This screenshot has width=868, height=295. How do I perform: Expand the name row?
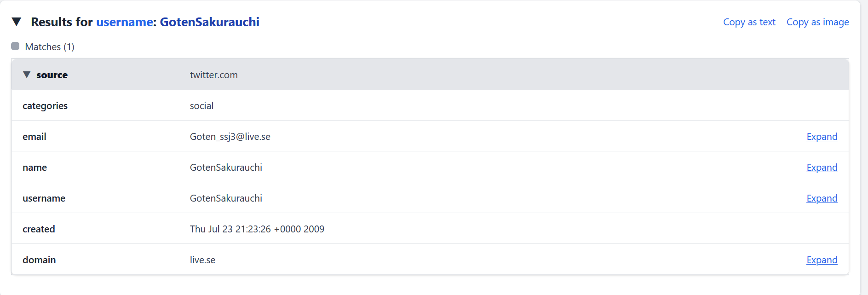822,168
